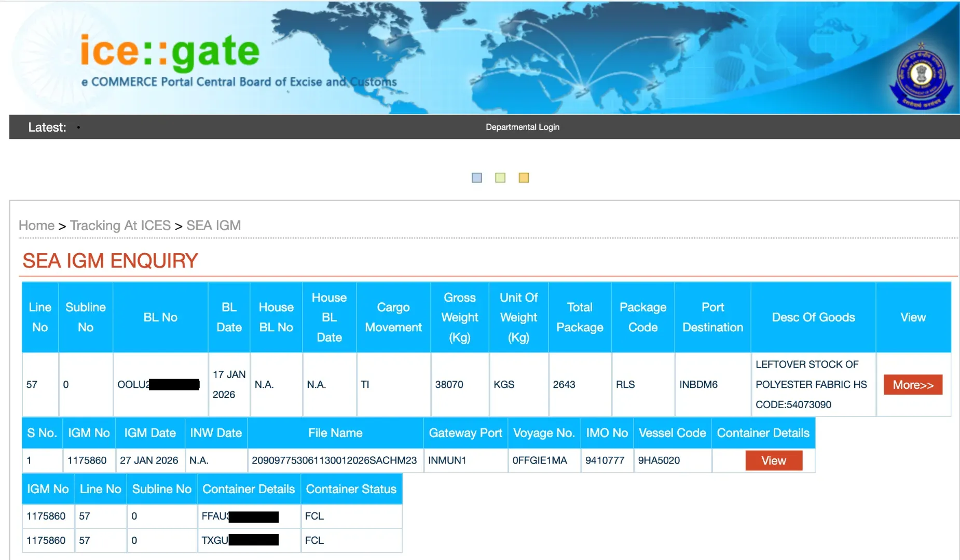Viewport: 960px width, 560px height.
Task: Select the blue square indicator
Action: [476, 178]
